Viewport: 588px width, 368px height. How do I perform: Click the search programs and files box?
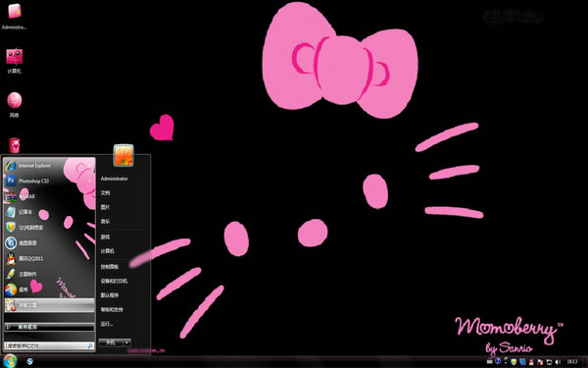[49, 345]
